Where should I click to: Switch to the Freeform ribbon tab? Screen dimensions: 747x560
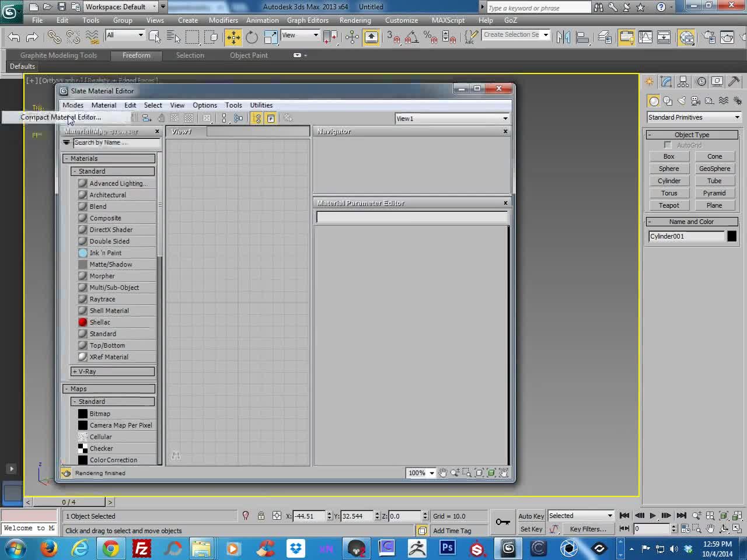pyautogui.click(x=136, y=55)
